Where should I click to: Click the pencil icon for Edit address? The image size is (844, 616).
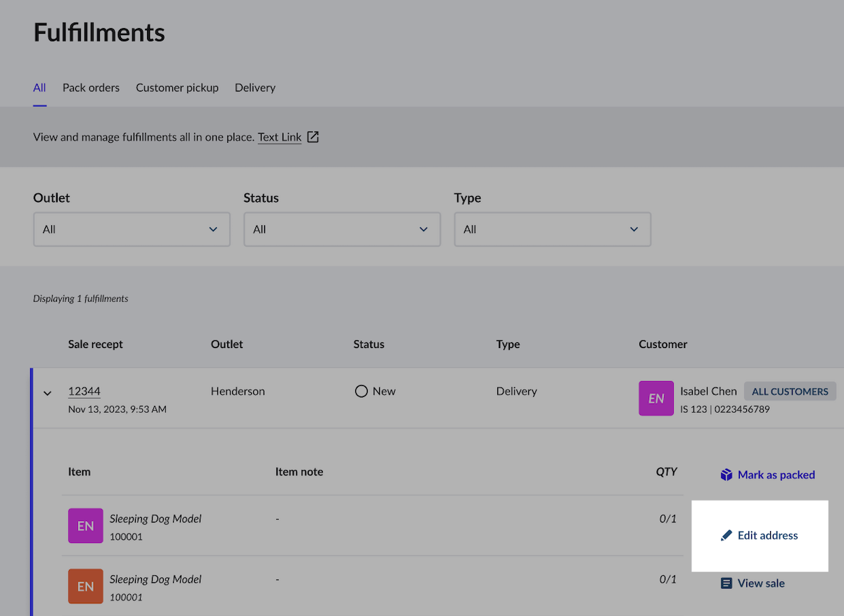click(727, 536)
